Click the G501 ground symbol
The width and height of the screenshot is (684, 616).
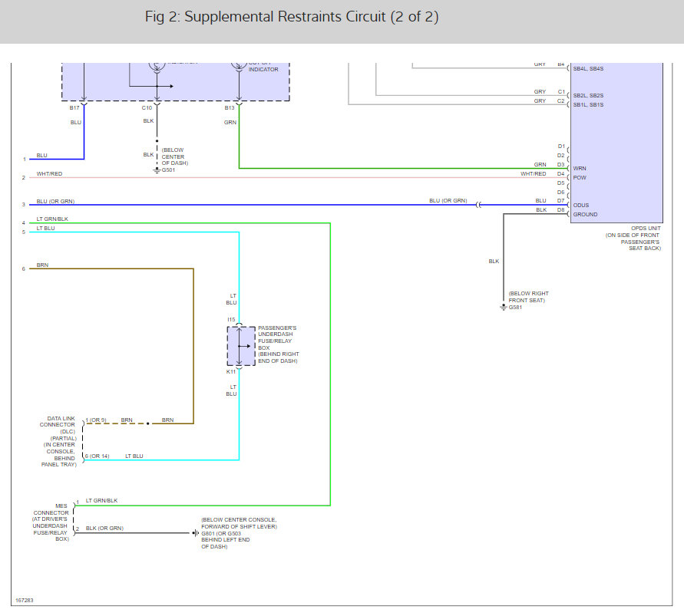coord(157,170)
